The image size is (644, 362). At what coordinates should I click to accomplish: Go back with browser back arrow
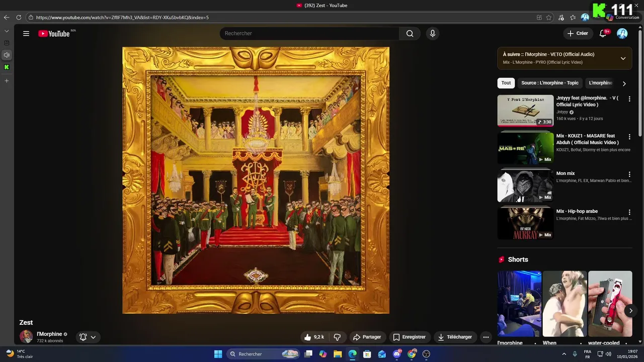(7, 18)
